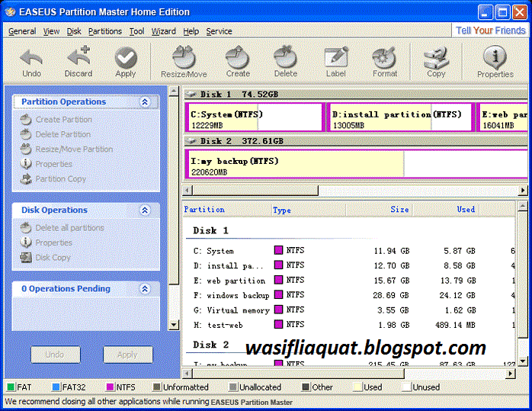Open Properties under Disk Operations
The height and width of the screenshot is (411, 532).
click(46, 242)
